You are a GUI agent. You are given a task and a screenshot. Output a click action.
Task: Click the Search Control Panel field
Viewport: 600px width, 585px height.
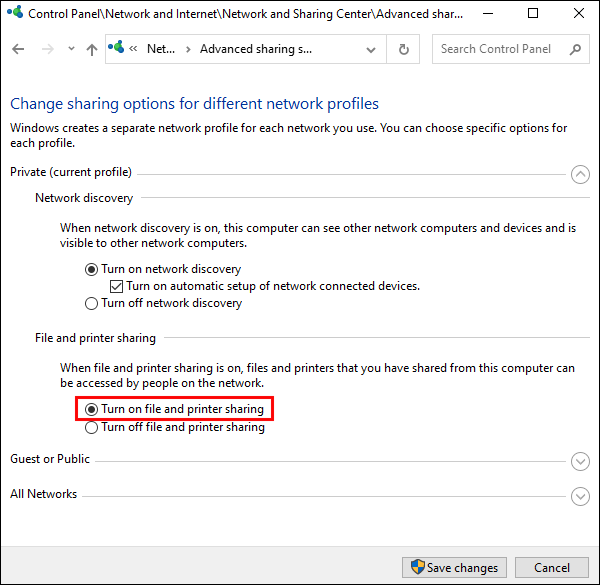(510, 49)
